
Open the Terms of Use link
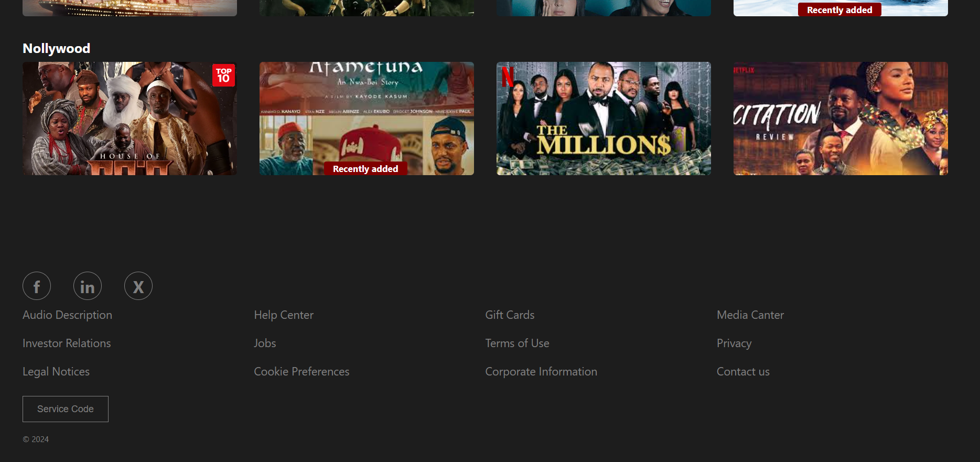pyautogui.click(x=517, y=343)
